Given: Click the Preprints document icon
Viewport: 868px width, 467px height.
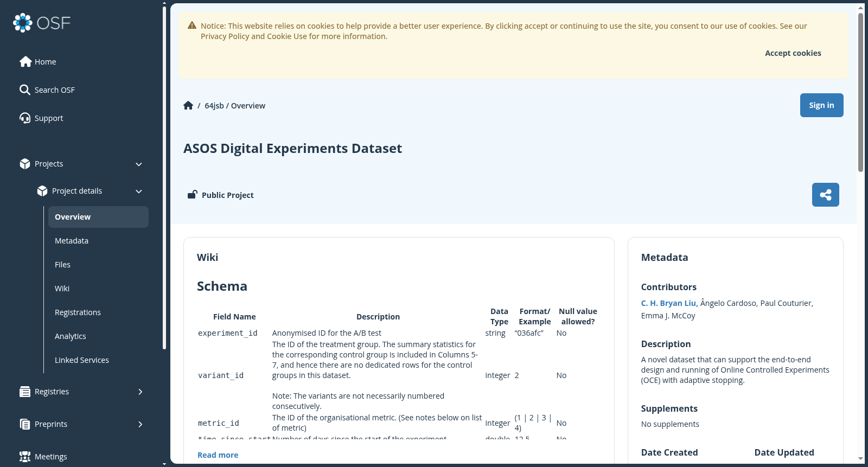Looking at the screenshot, I should (x=25, y=424).
